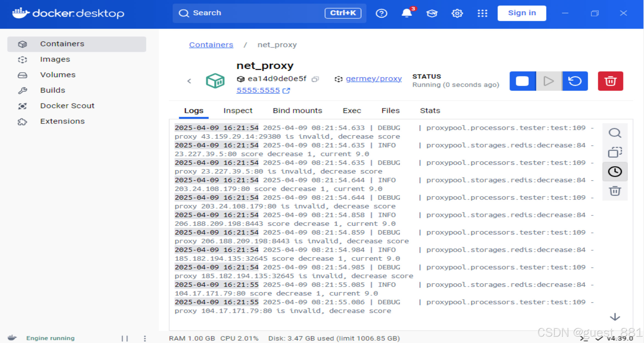Toggle log timestamps clock button
644x343 pixels.
tap(615, 172)
